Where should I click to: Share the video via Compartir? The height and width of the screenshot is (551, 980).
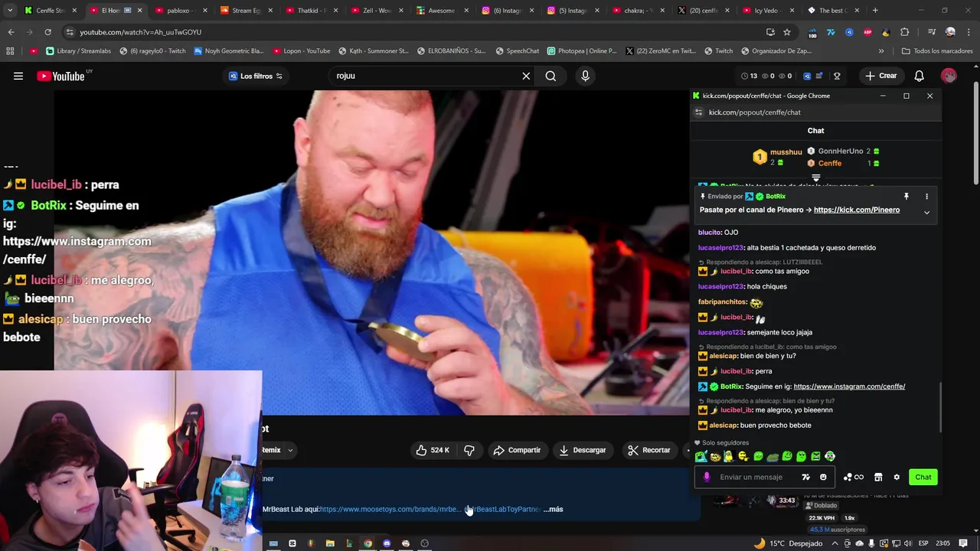click(x=517, y=450)
